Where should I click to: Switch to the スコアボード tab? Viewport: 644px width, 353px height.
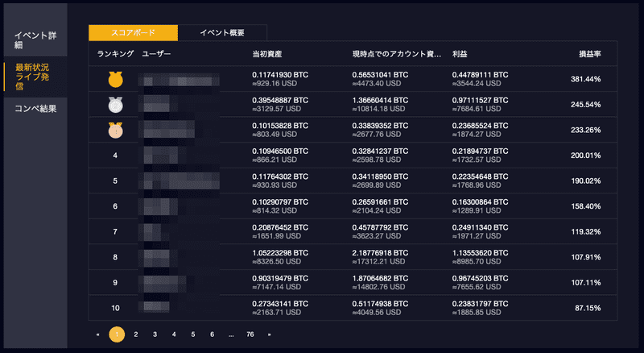pos(133,33)
